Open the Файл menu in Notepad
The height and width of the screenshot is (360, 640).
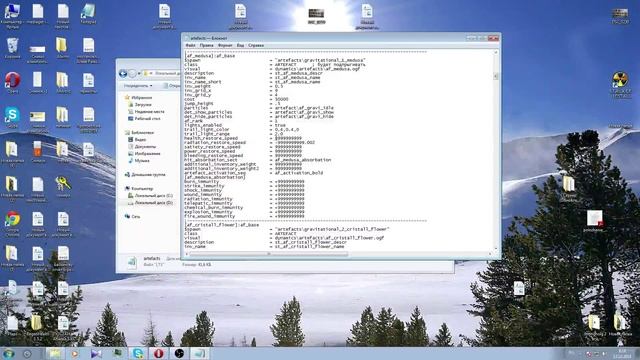click(190, 45)
